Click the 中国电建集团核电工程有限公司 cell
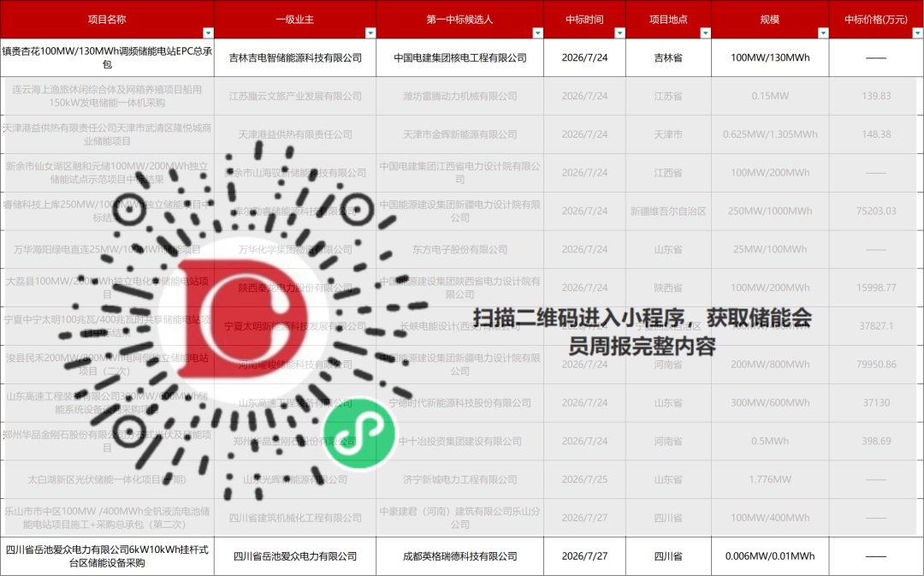This screenshot has width=924, height=576. click(459, 58)
